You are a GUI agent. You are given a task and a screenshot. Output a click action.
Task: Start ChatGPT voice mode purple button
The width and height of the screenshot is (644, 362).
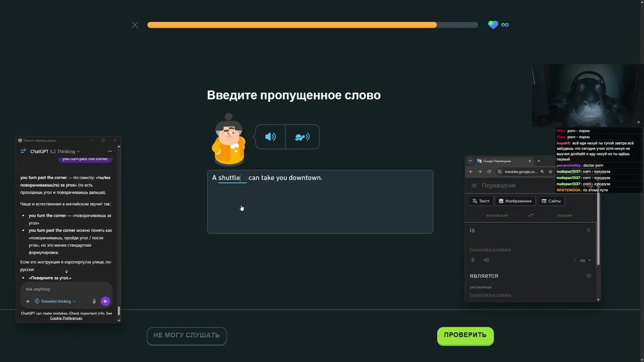105,301
